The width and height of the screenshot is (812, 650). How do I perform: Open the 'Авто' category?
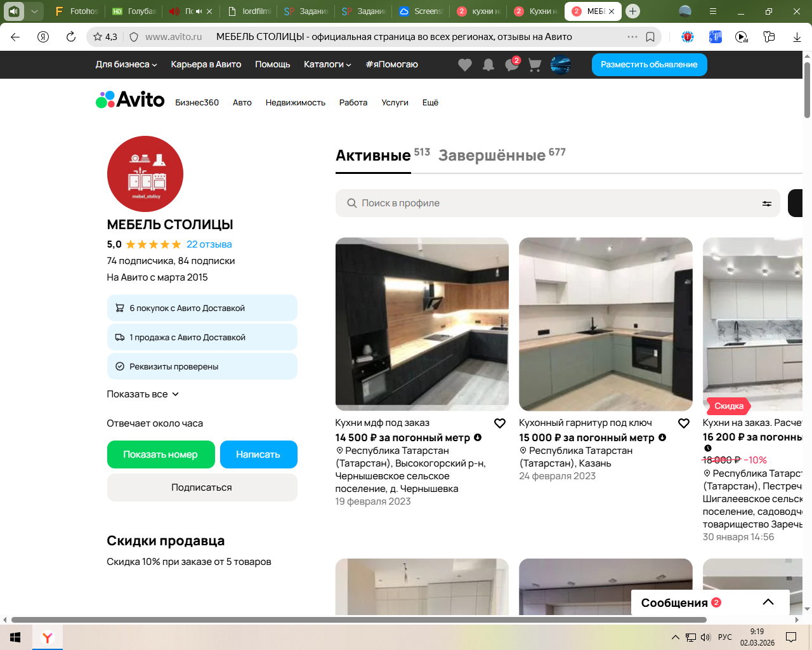pyautogui.click(x=242, y=102)
